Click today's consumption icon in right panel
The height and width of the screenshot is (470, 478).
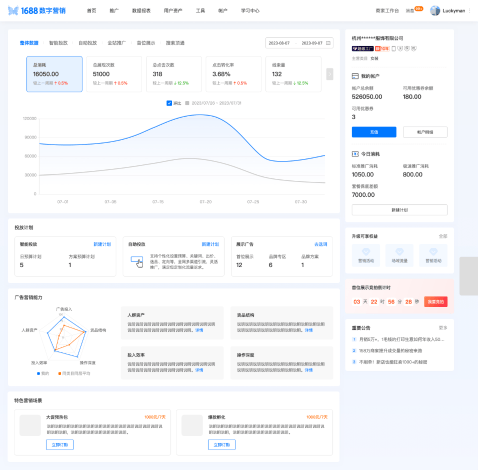[355, 154]
